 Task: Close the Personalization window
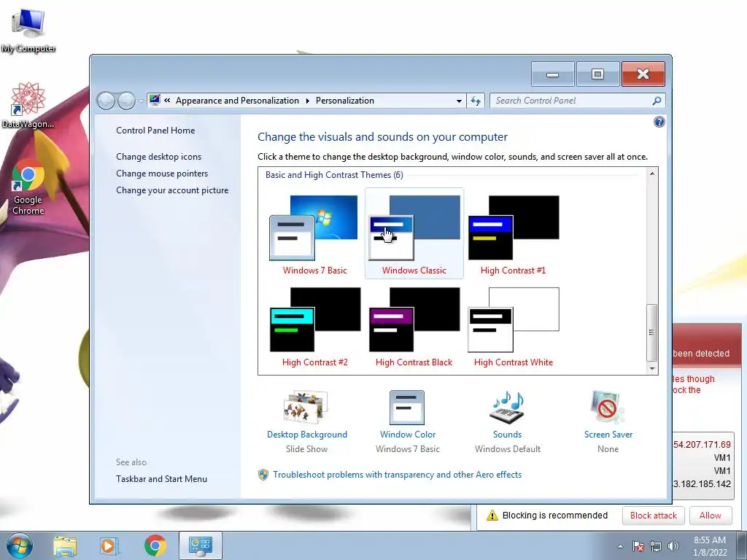pos(643,74)
